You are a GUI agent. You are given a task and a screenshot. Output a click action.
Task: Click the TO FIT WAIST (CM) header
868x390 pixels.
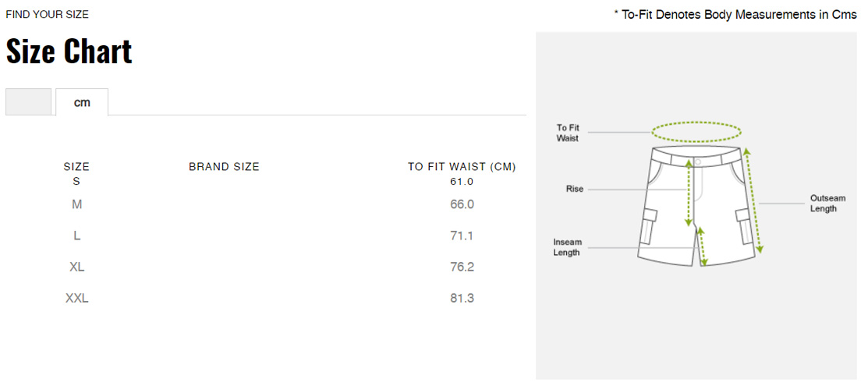coord(462,167)
